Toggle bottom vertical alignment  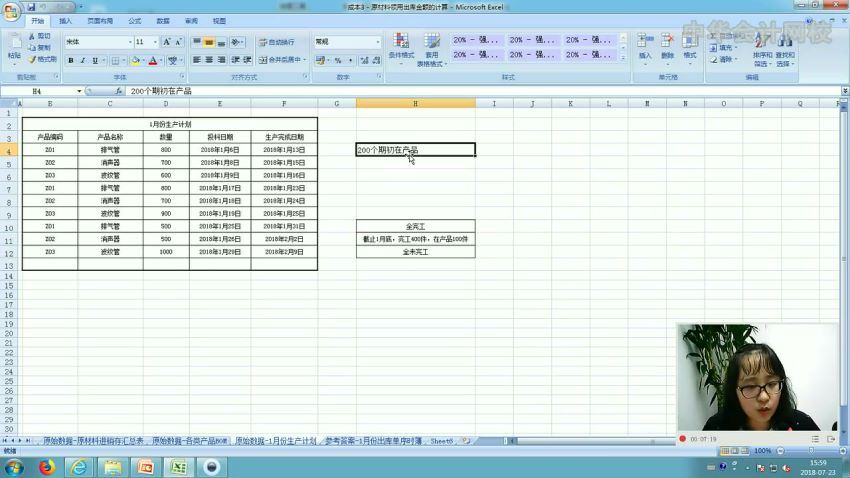tap(221, 42)
